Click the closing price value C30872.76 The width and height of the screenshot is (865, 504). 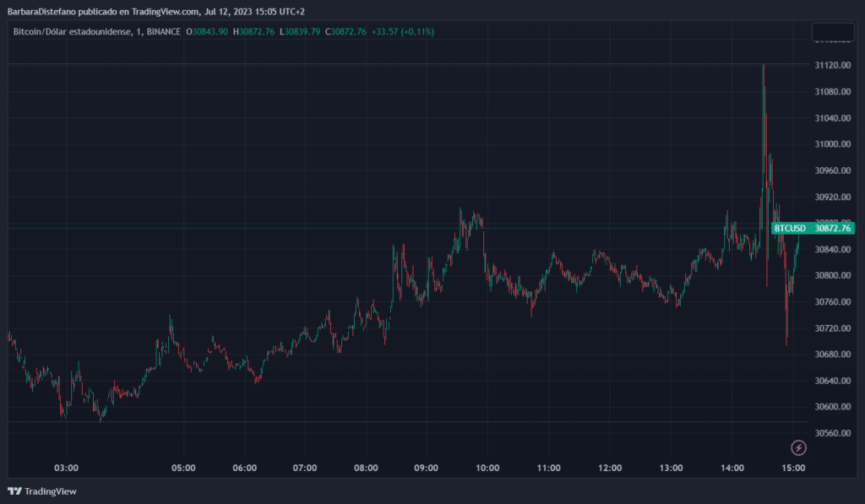point(342,32)
